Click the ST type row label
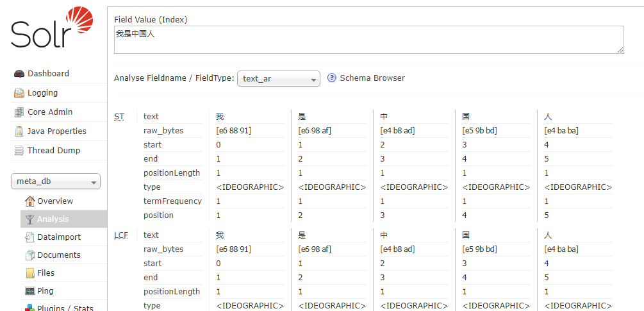 pyautogui.click(x=152, y=187)
